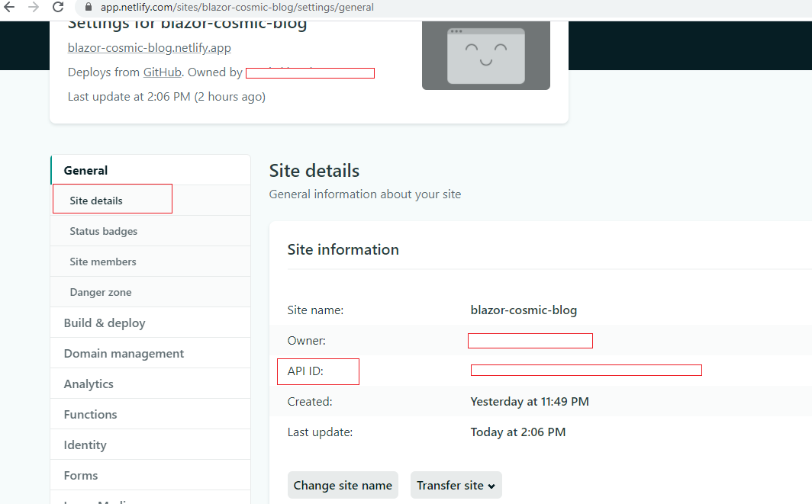Open Site members settings
Image resolution: width=812 pixels, height=504 pixels.
coord(150,262)
